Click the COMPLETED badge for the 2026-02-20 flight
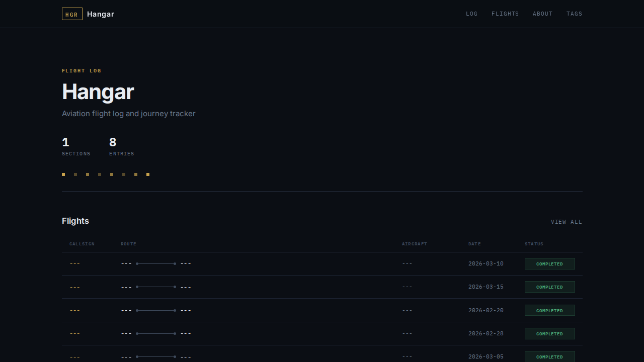Image resolution: width=644 pixels, height=362 pixels. tap(549, 311)
